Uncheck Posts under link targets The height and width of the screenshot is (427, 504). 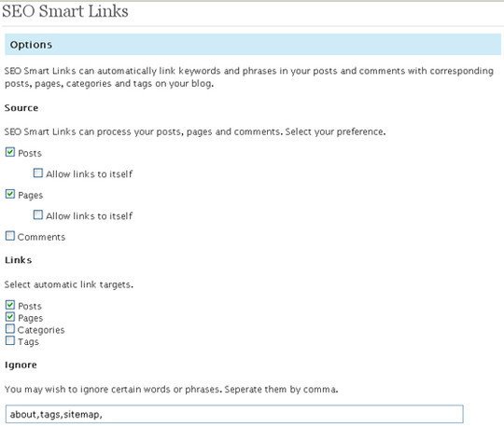click(10, 305)
